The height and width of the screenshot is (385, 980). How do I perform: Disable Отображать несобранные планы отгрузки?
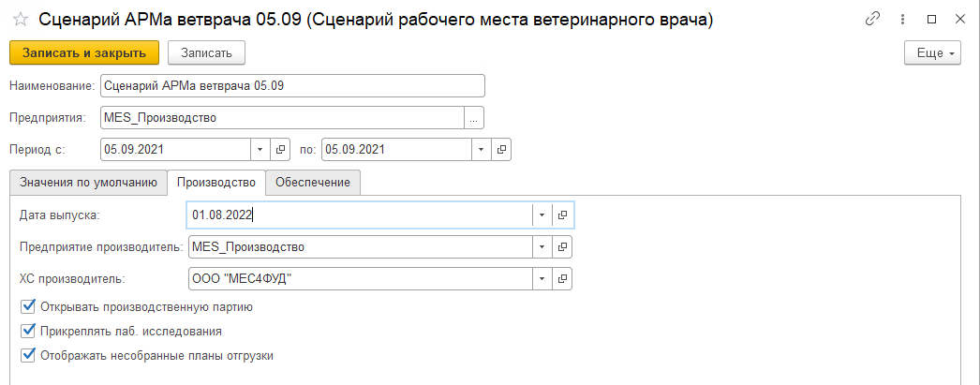[x=26, y=355]
